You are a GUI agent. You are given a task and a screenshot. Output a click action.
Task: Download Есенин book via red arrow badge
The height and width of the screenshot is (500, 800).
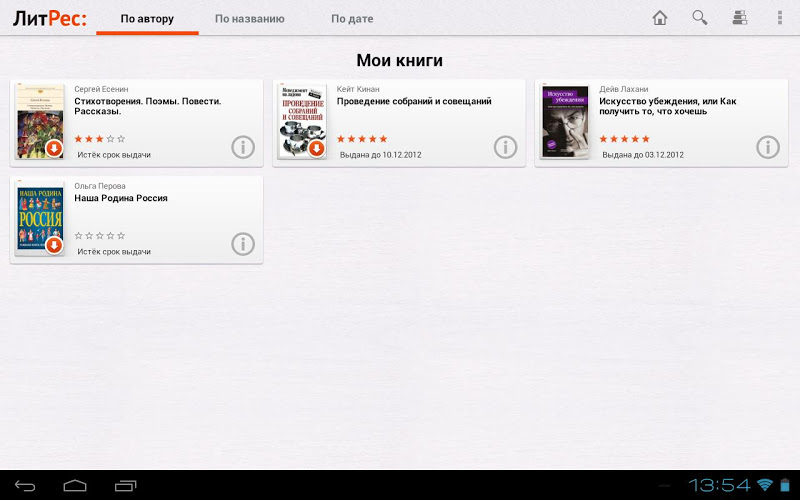click(54, 148)
